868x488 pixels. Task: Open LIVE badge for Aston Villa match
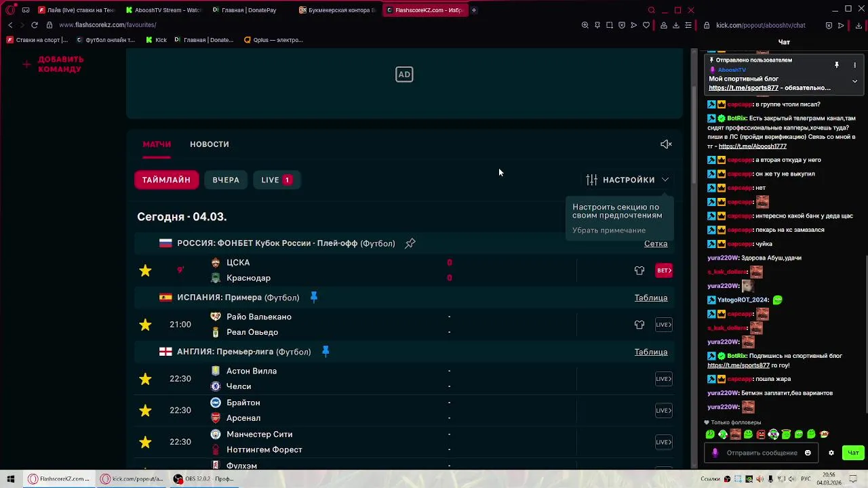point(664,379)
